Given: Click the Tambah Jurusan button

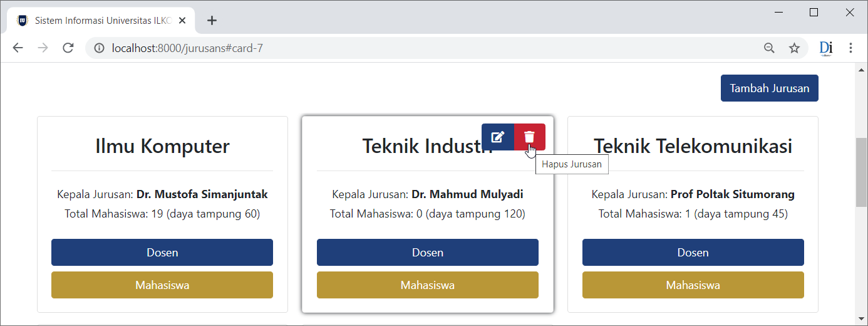Looking at the screenshot, I should tap(769, 88).
